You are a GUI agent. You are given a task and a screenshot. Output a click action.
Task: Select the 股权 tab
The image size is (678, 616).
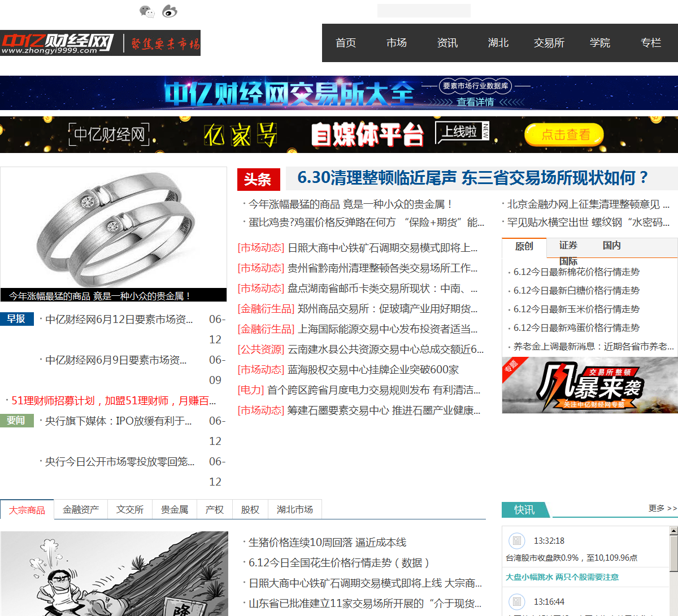pos(250,510)
